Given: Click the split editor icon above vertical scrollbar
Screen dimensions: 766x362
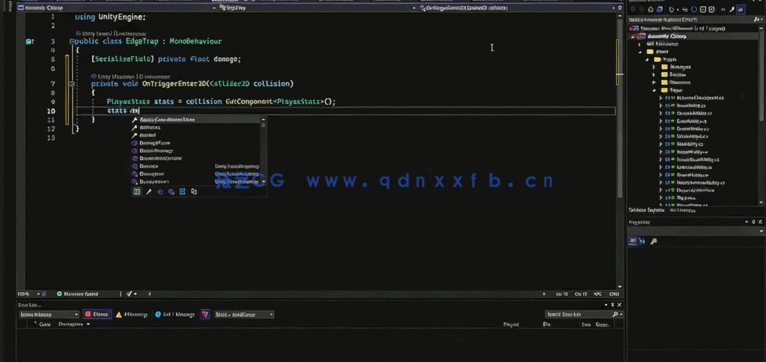Looking at the screenshot, I should [620, 8].
